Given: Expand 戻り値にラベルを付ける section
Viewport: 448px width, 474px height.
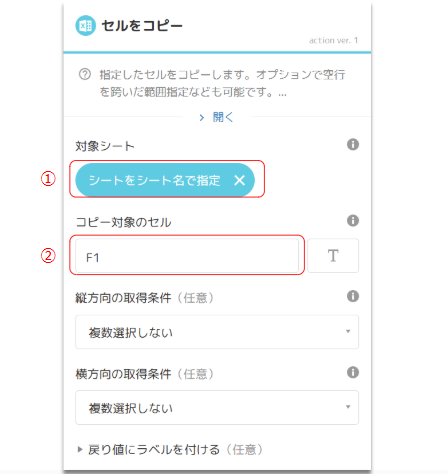Looking at the screenshot, I should tap(170, 450).
